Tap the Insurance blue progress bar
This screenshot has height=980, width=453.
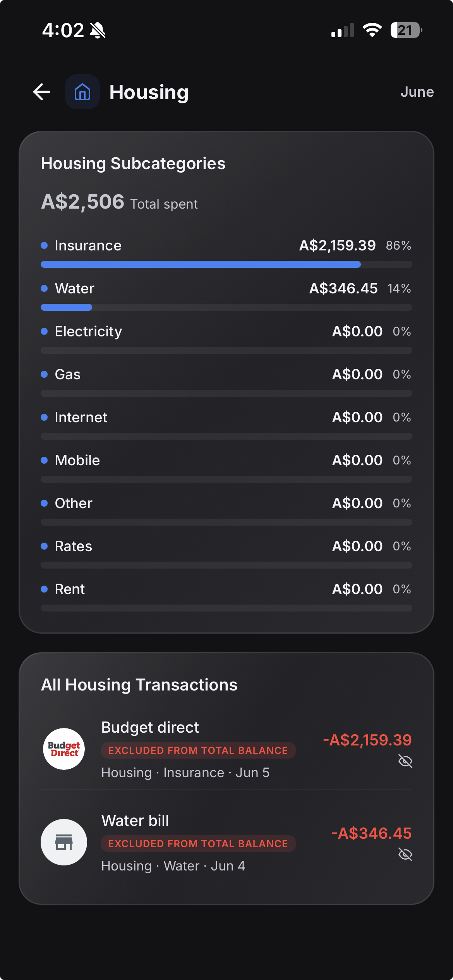(x=201, y=264)
